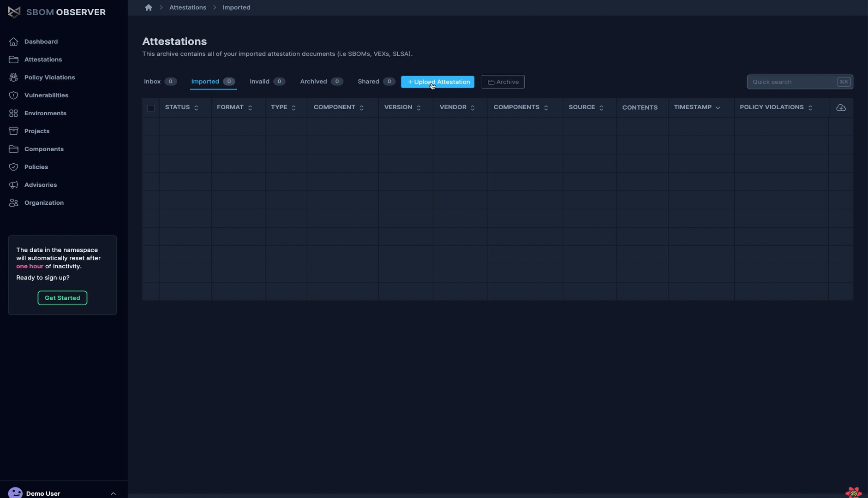Viewport: 868px width, 498px height.
Task: Expand the Demo User menu chevron
Action: pos(113,493)
